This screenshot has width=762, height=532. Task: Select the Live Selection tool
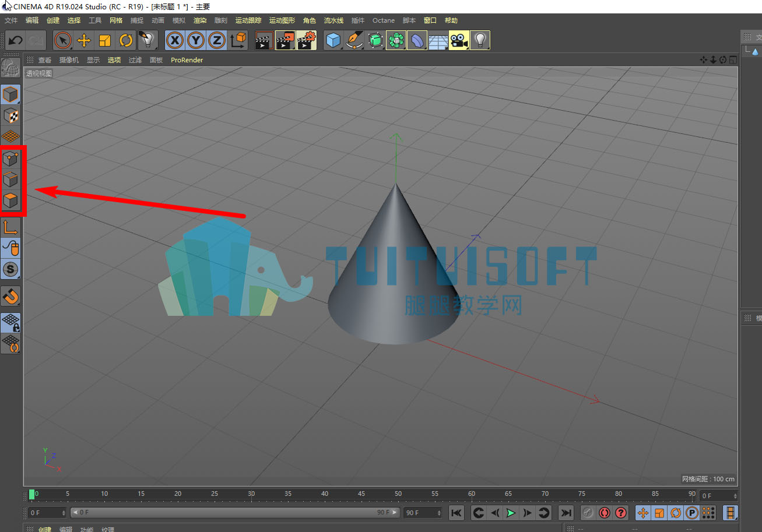point(63,40)
